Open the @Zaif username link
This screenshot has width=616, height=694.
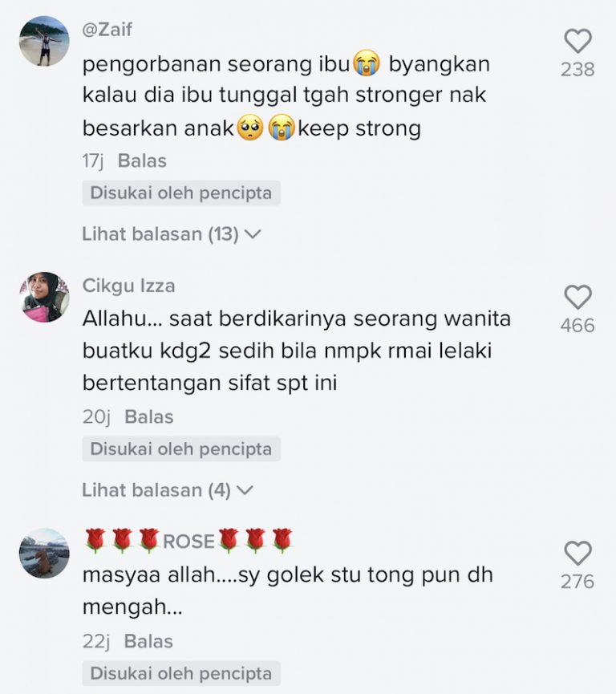[107, 30]
